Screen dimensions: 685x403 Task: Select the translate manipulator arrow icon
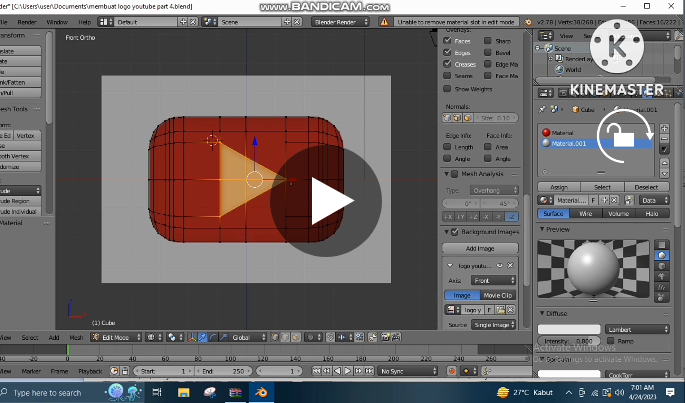[x=203, y=337]
